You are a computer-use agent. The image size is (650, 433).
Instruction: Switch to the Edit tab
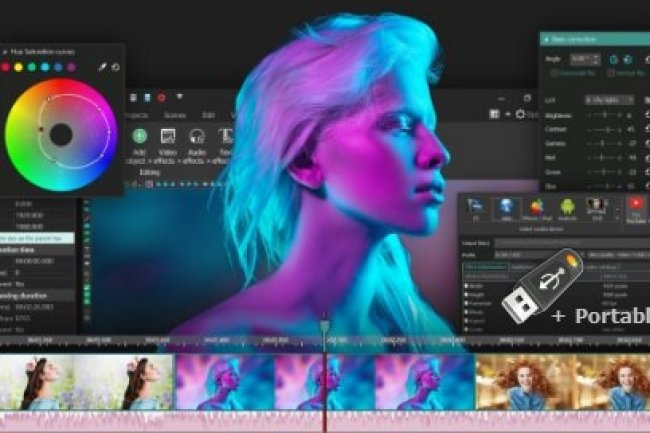tap(208, 115)
